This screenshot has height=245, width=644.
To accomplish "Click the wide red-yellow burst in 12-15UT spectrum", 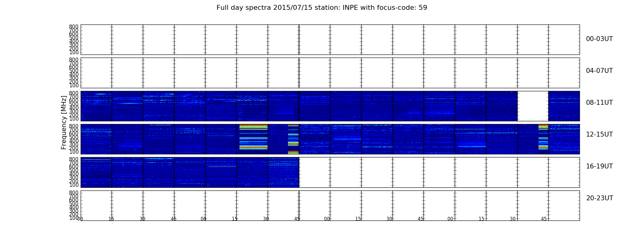I will pyautogui.click(x=253, y=137).
